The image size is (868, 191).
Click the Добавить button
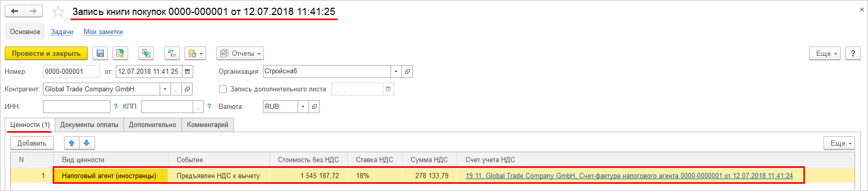point(32,143)
